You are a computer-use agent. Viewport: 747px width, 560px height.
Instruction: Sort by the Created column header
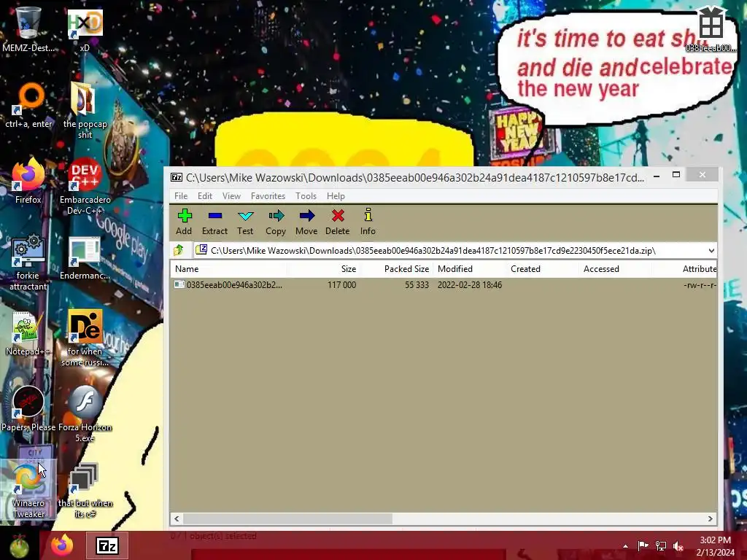click(x=543, y=269)
